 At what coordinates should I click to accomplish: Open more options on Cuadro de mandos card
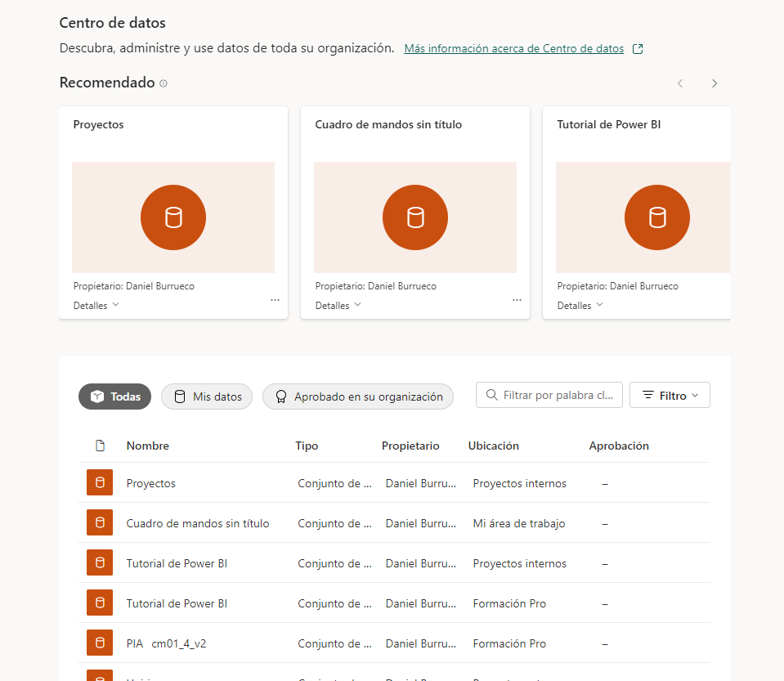click(x=517, y=300)
